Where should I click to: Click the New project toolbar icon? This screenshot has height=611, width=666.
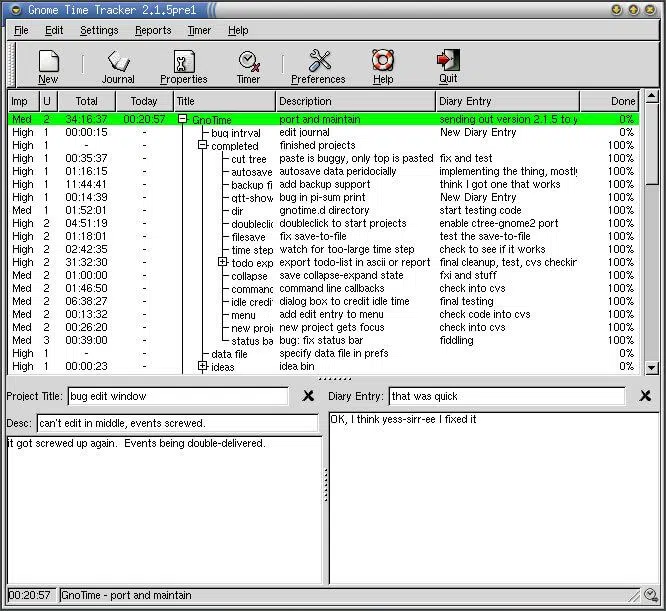48,66
